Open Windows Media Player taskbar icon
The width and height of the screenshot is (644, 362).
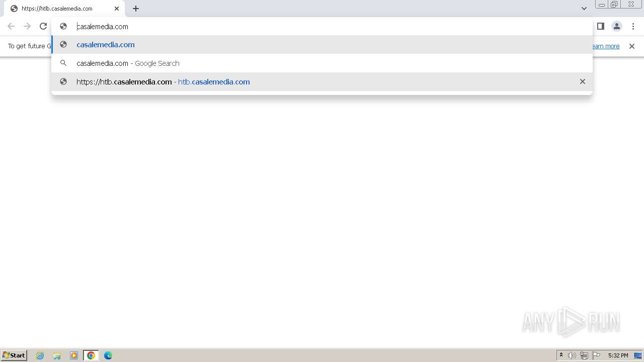[74, 355]
